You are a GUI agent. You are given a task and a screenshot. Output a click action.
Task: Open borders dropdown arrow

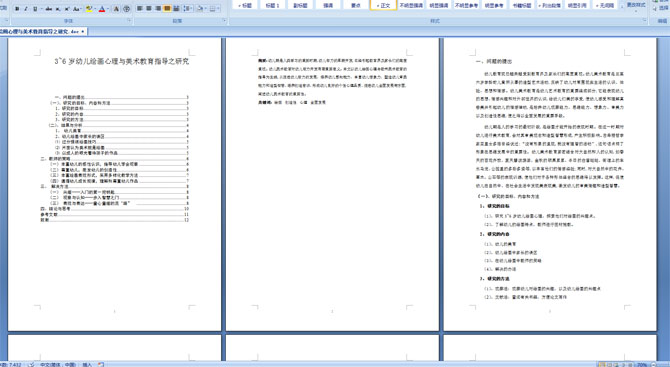point(218,9)
